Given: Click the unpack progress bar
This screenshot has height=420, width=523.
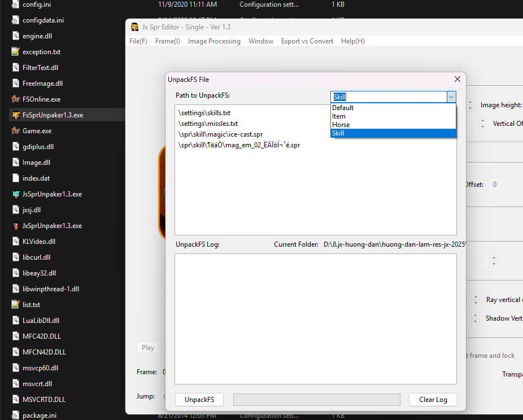Looking at the screenshot, I should (x=316, y=400).
